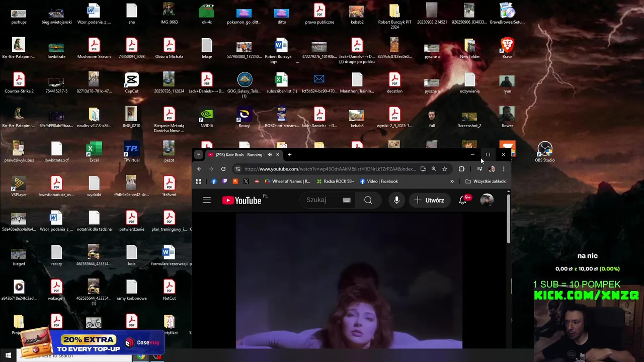Open the tab search dropdown arrow
This screenshot has height=362, width=644.
[199, 155]
